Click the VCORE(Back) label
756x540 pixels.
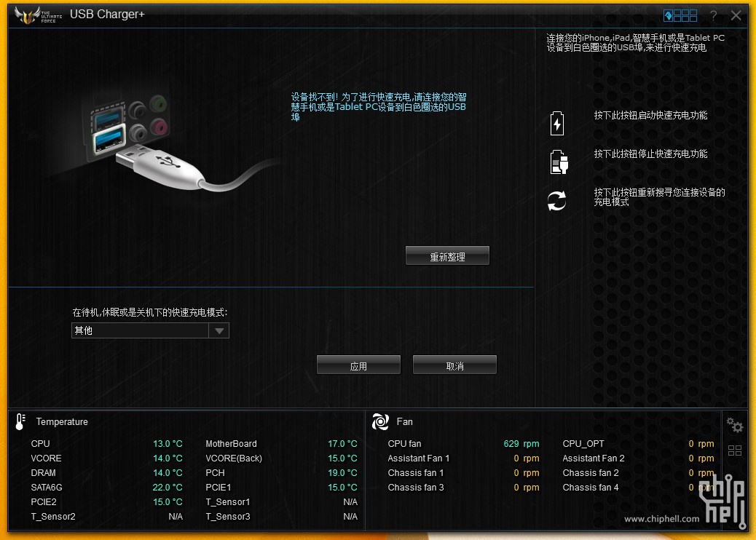[234, 458]
